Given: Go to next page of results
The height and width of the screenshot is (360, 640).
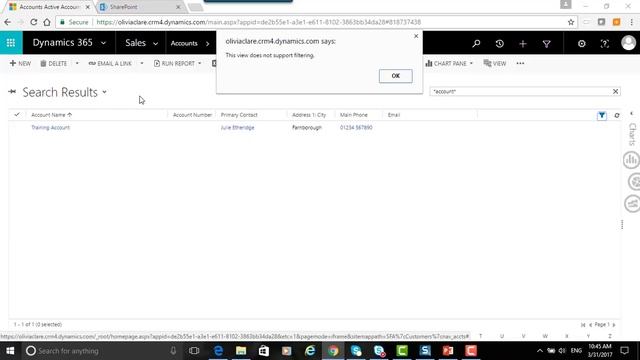Looking at the screenshot, I should 613,325.
